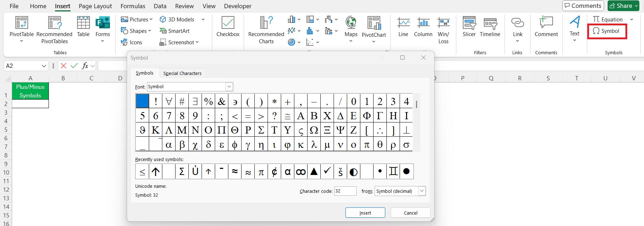This screenshot has height=226, width=644.
Task: Open the Maps chart button
Action: 351,29
